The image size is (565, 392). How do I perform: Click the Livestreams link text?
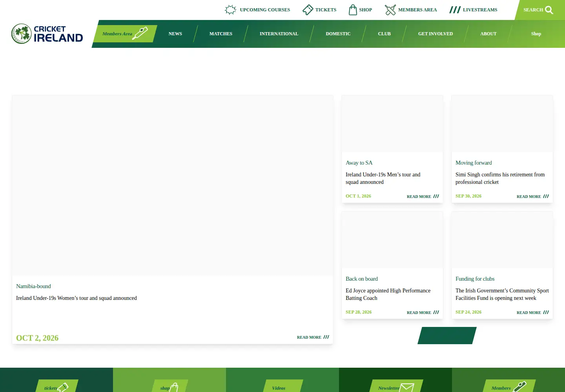click(x=480, y=10)
